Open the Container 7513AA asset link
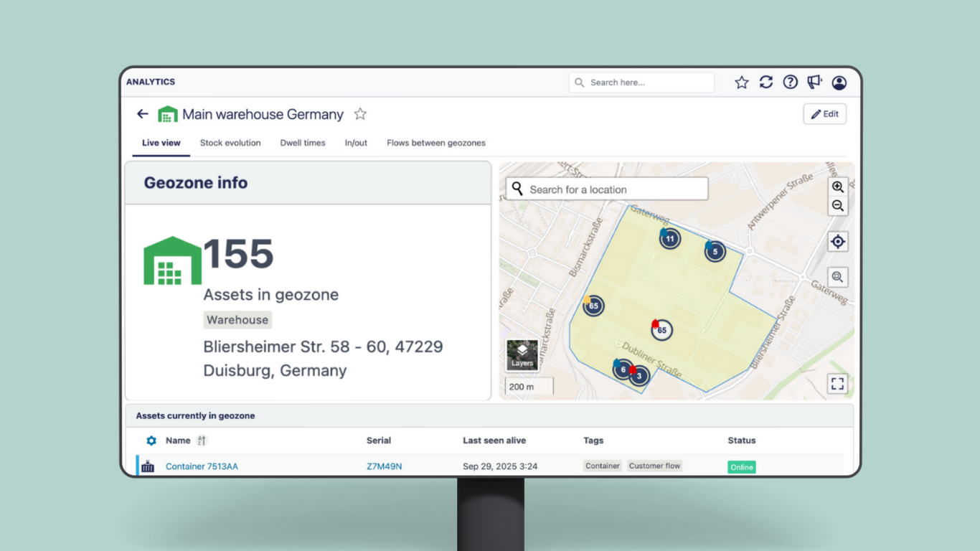The height and width of the screenshot is (551, 980). 202,466
